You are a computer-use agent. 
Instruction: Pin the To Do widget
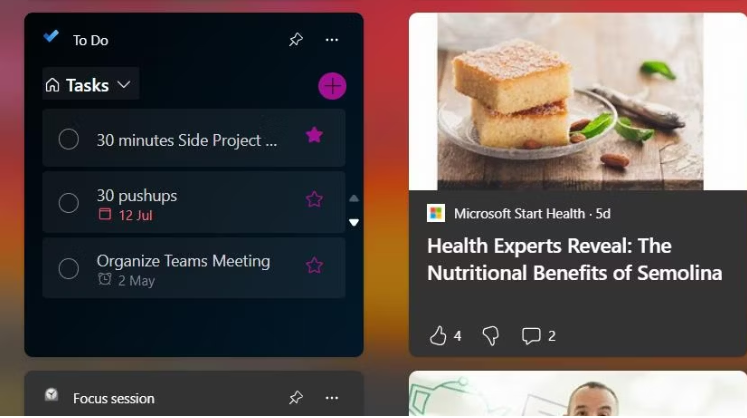pos(296,40)
